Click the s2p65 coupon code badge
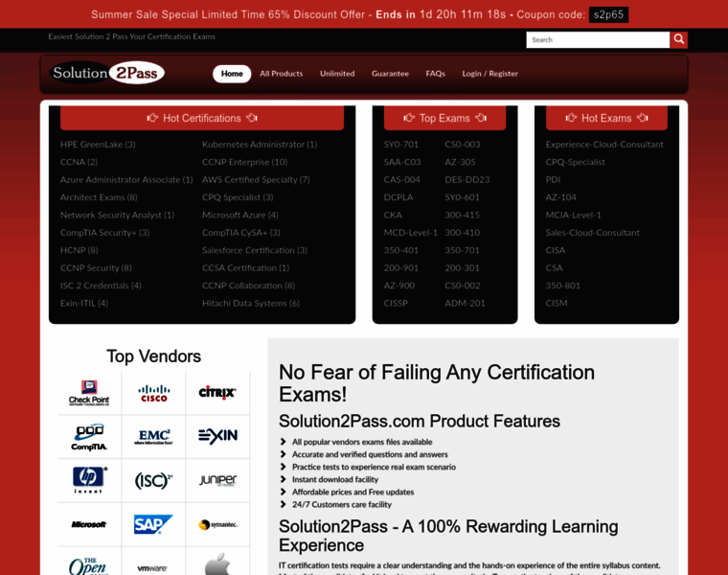Screen dimensions: 728x575 [x=608, y=14]
